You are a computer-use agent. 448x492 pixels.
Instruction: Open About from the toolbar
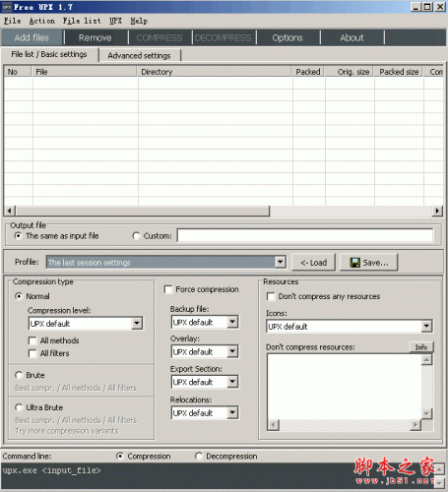352,37
